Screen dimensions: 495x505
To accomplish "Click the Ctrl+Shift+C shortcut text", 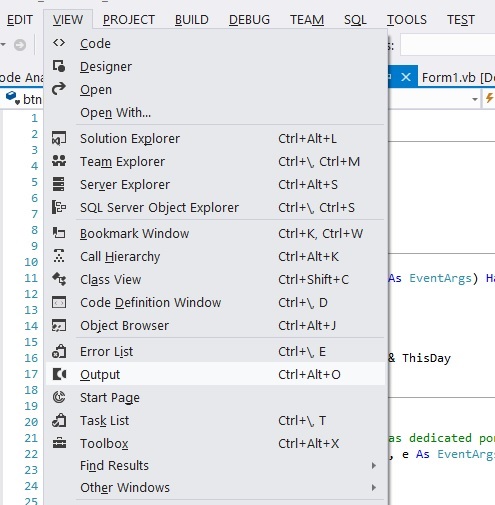I will pyautogui.click(x=313, y=279).
